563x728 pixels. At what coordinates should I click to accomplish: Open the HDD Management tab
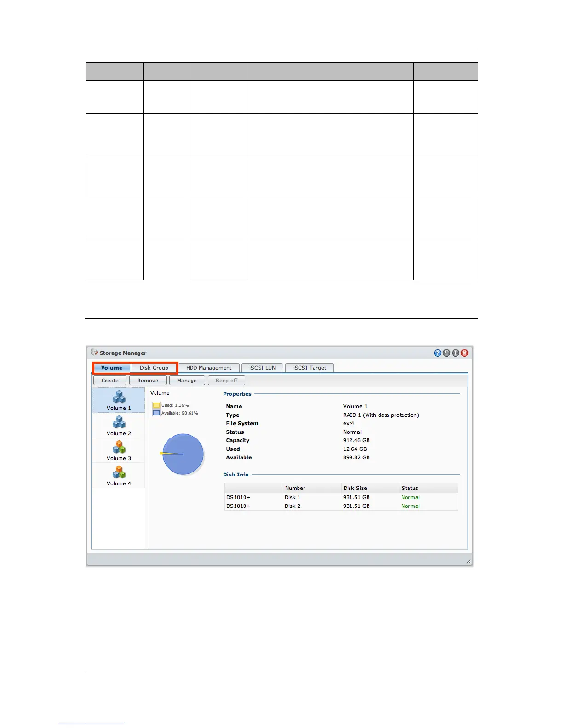pyautogui.click(x=209, y=368)
